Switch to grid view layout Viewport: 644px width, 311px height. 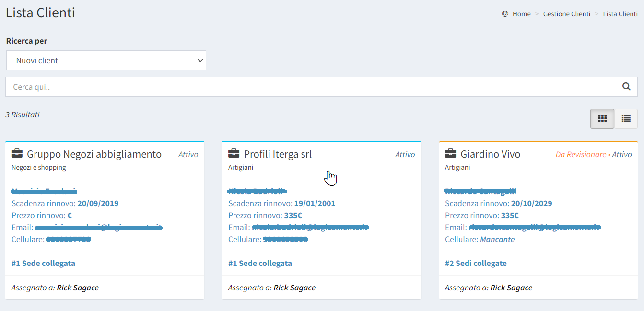602,118
